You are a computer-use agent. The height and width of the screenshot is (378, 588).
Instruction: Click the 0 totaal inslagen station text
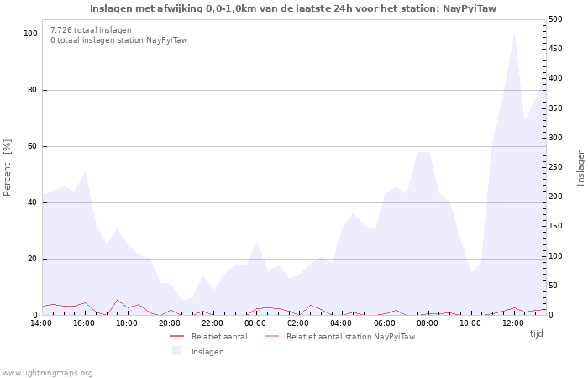coord(119,40)
